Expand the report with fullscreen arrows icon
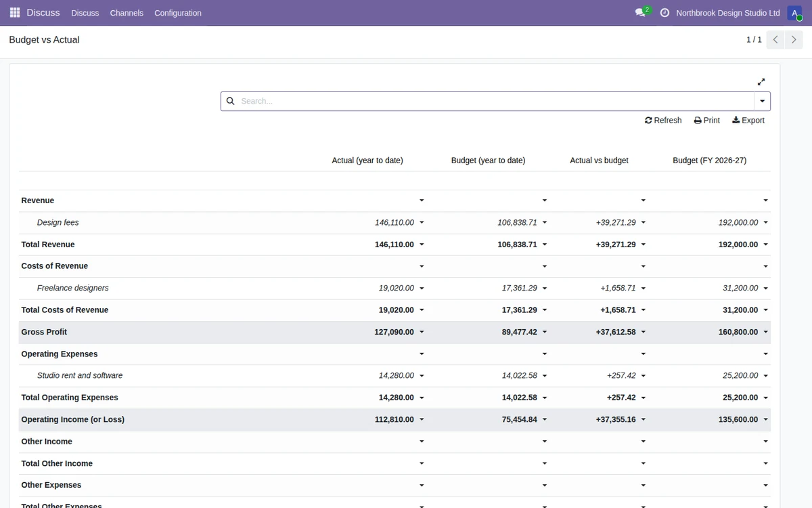The width and height of the screenshot is (812, 508). [761, 81]
